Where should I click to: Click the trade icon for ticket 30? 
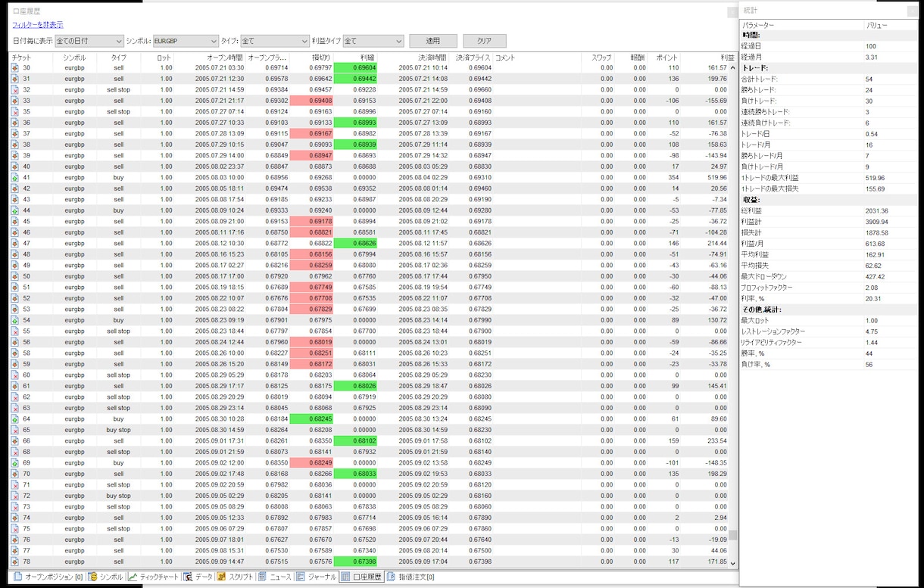coord(14,68)
